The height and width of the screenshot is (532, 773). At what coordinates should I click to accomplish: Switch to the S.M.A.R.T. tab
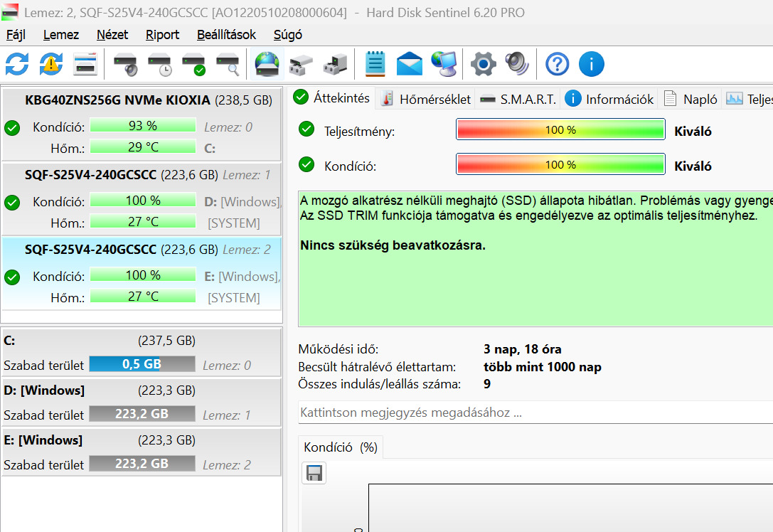pyautogui.click(x=518, y=99)
